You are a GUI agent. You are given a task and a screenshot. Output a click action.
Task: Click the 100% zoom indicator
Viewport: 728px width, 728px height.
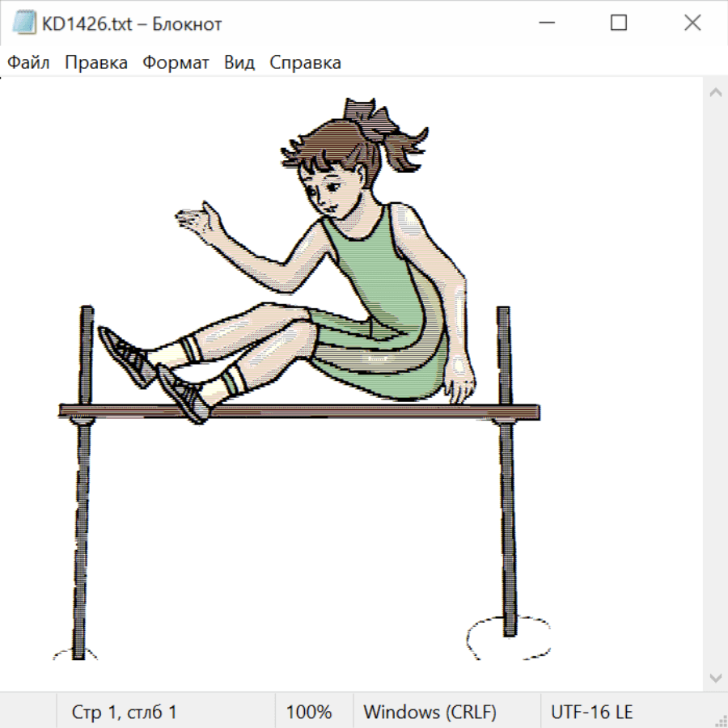pos(309,712)
